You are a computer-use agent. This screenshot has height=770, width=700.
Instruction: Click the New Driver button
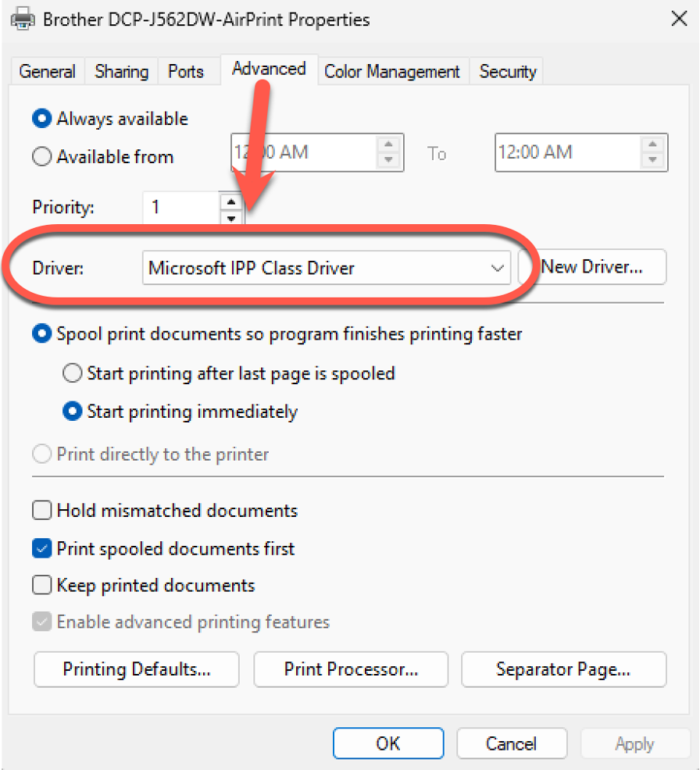pos(591,267)
